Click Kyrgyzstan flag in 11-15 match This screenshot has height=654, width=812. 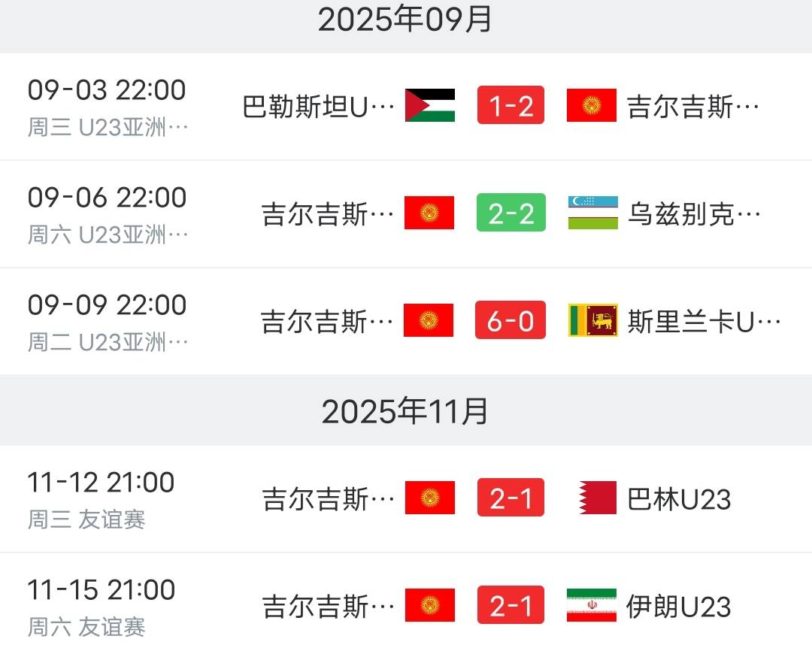pyautogui.click(x=429, y=605)
